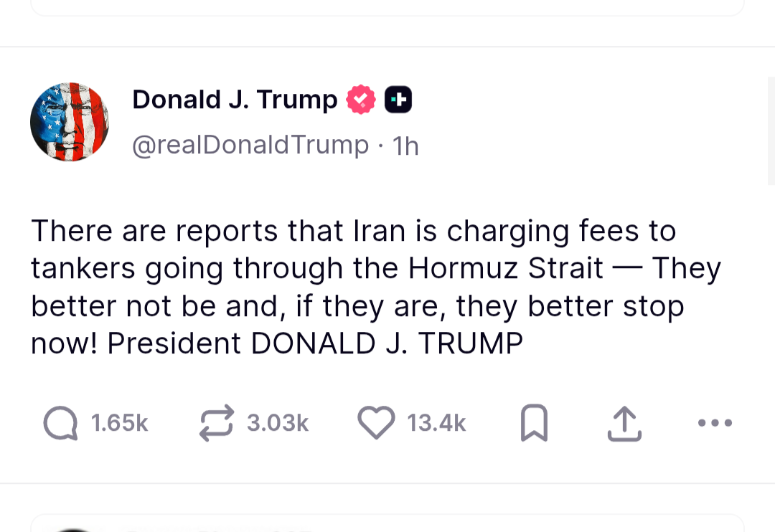775x532 pixels.
Task: Click the 1.65k reply count
Action: tap(120, 424)
